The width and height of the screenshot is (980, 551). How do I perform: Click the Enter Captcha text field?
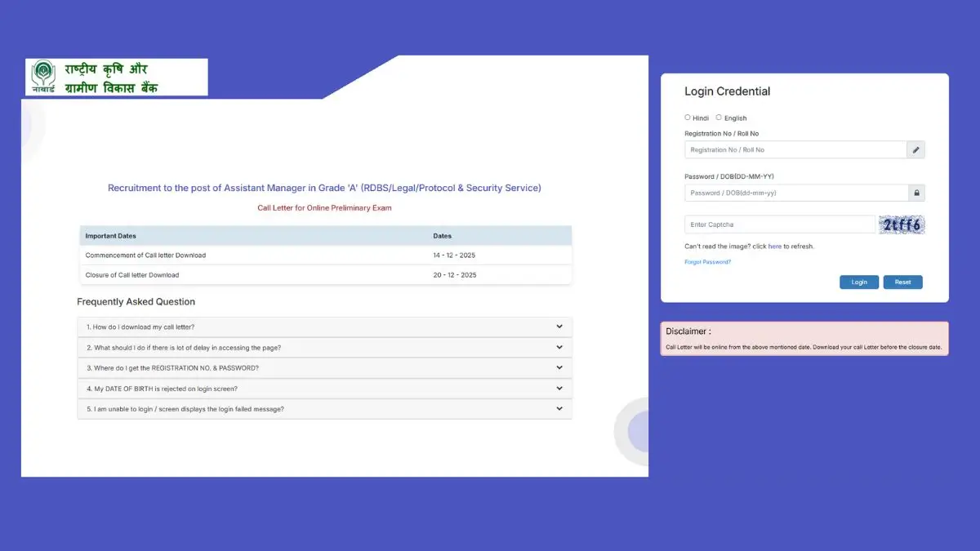click(779, 224)
